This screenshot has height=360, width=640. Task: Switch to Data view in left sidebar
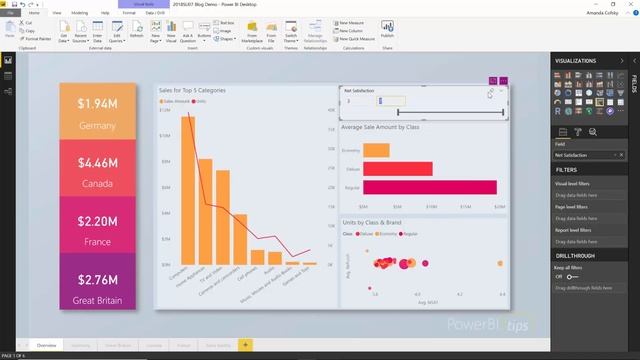click(8, 76)
